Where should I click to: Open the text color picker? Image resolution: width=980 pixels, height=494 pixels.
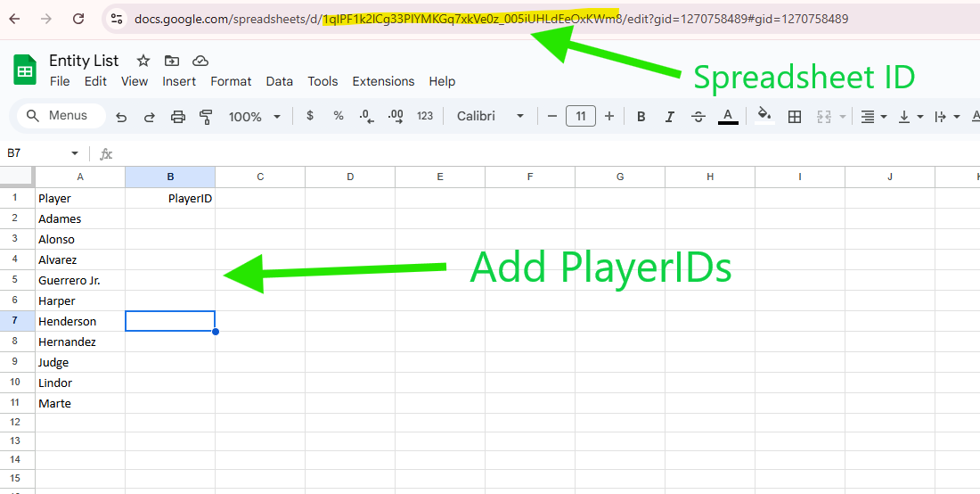[x=728, y=117]
